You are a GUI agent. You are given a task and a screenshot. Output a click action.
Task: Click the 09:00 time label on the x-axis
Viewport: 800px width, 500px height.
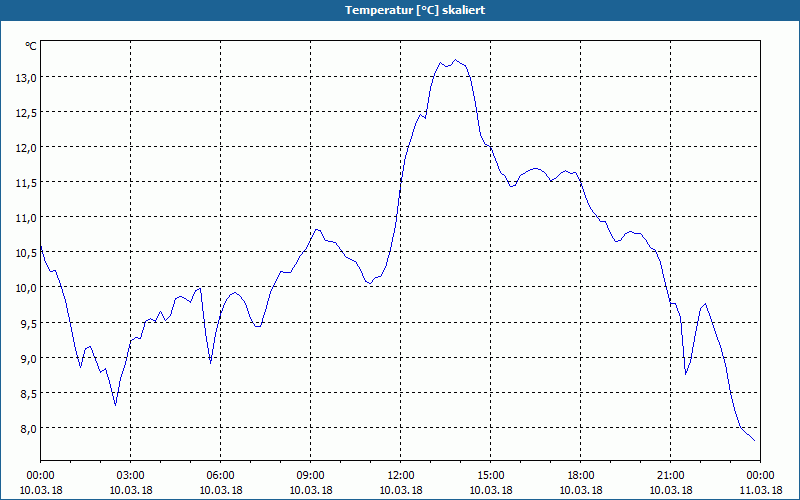click(x=311, y=476)
